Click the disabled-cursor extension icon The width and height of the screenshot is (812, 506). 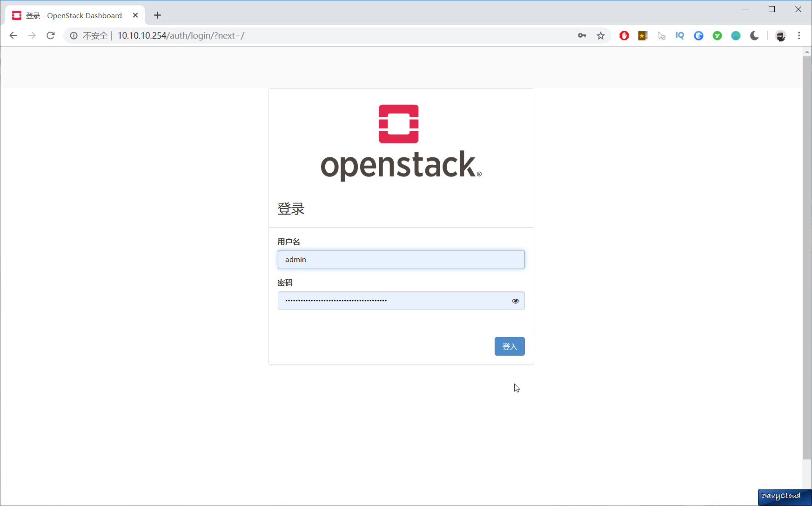pos(661,35)
